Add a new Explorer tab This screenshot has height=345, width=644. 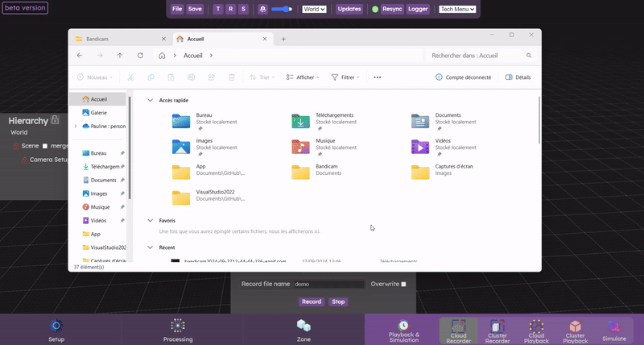(283, 39)
